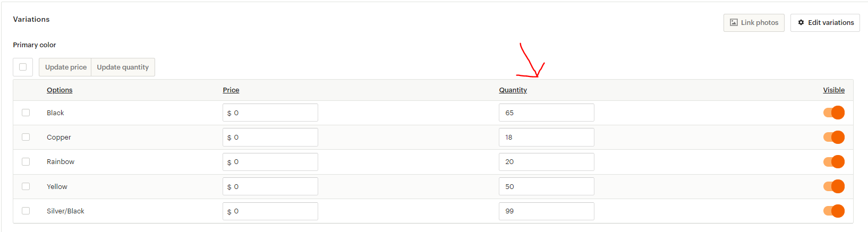Check the Silver/Black row checkbox
Viewport: 868px width, 232px height.
point(25,211)
